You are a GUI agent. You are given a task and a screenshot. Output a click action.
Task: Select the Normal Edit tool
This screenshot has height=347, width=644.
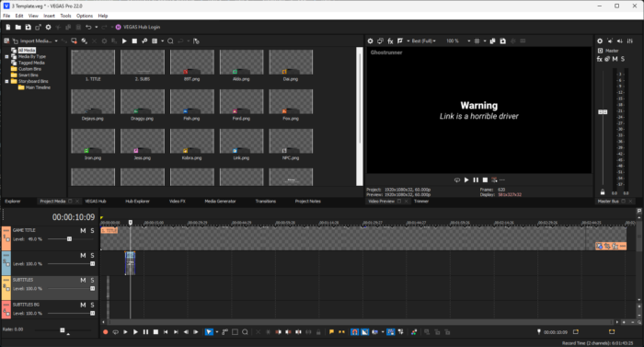coord(209,332)
